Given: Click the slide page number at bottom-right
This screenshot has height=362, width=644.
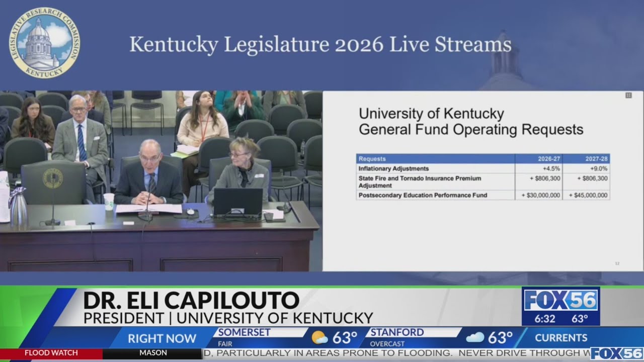Looking at the screenshot, I should click(x=617, y=263).
